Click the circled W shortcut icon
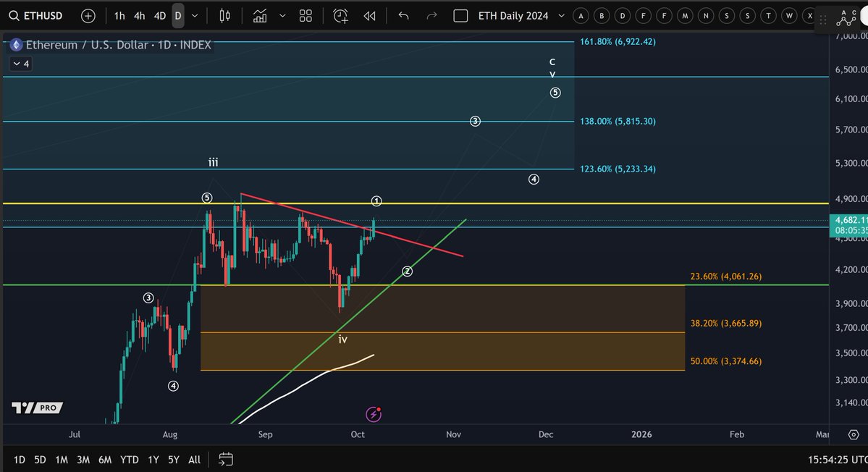This screenshot has width=868, height=472. click(789, 16)
